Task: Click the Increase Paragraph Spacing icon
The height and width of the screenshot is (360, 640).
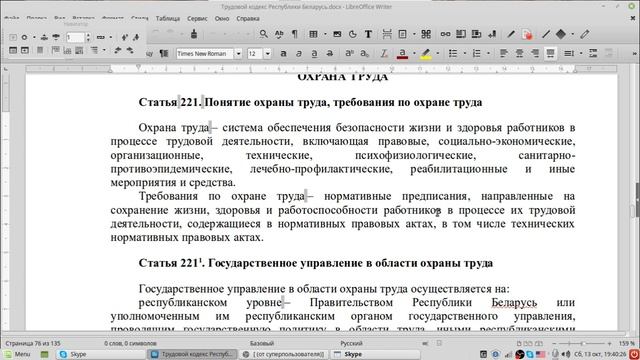Action: (593, 53)
